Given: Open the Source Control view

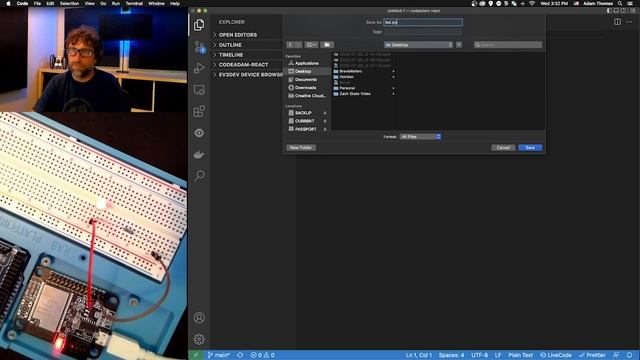Looking at the screenshot, I should [199, 47].
